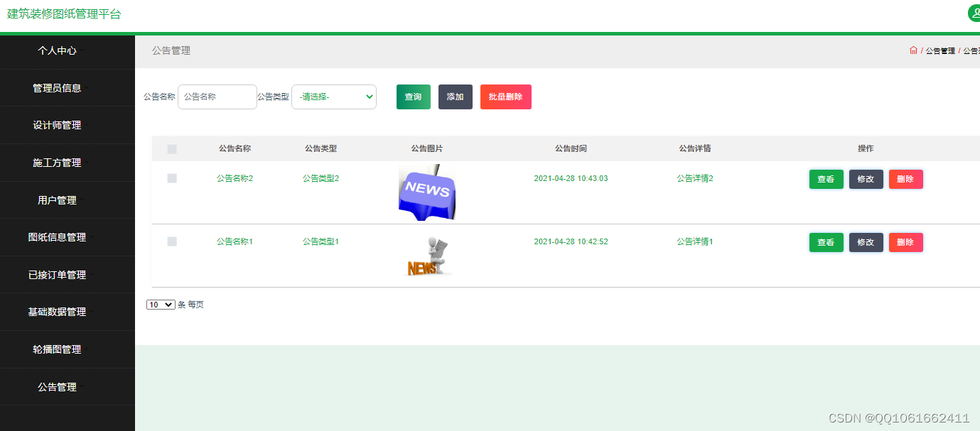The width and height of the screenshot is (980, 431).
Task: Click the home icon in breadcrumb
Action: point(913,50)
